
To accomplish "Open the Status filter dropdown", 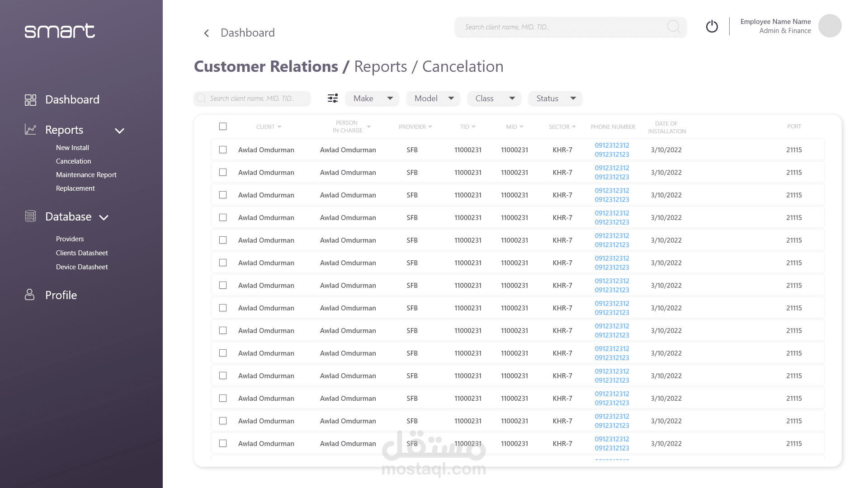I will click(x=555, y=99).
